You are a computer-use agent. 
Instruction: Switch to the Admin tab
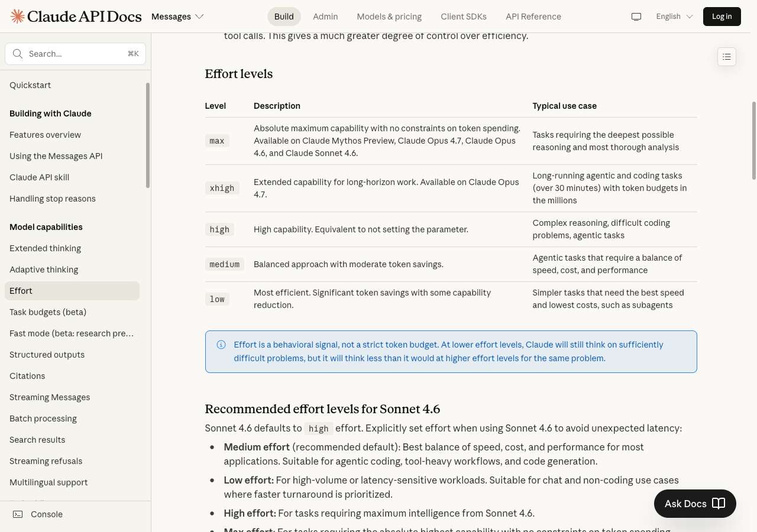click(325, 17)
